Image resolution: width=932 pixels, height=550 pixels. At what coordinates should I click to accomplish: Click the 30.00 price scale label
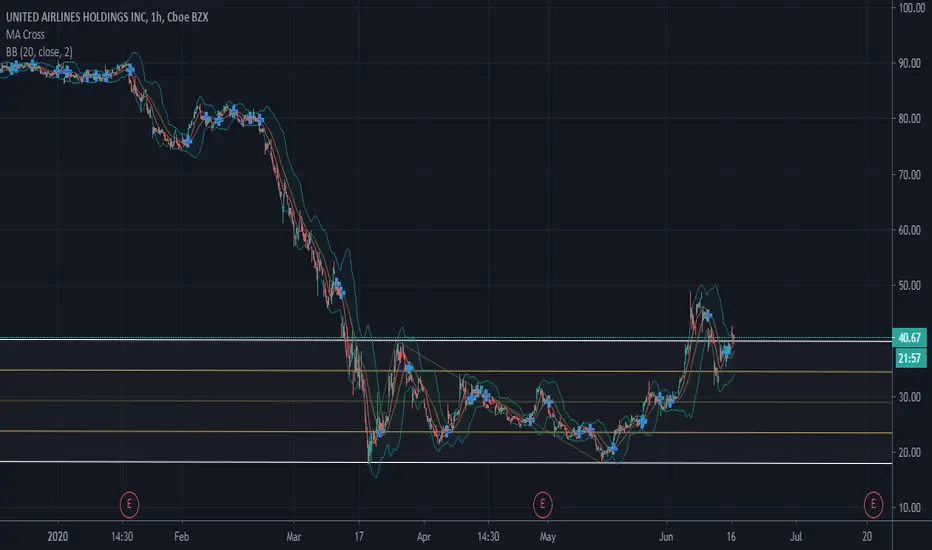point(909,397)
